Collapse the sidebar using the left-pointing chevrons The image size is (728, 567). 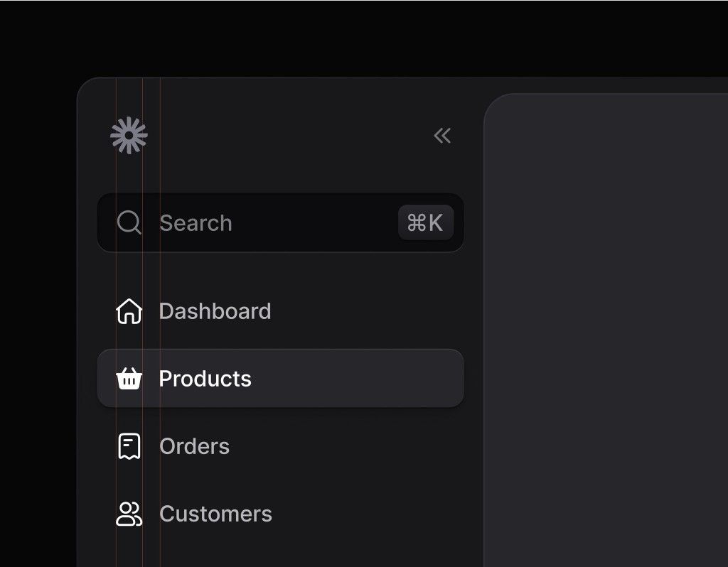pos(441,135)
